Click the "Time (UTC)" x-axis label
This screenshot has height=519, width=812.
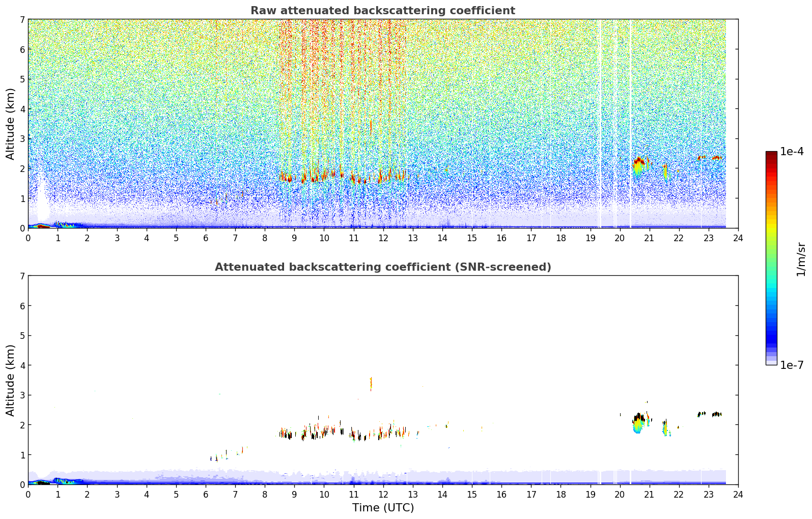[383, 507]
